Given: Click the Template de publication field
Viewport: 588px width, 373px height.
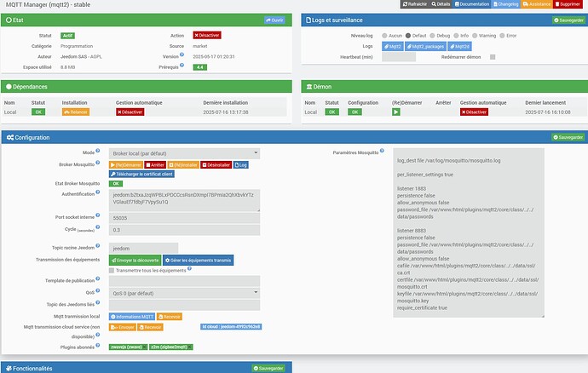Looking at the screenshot, I should [x=184, y=281].
